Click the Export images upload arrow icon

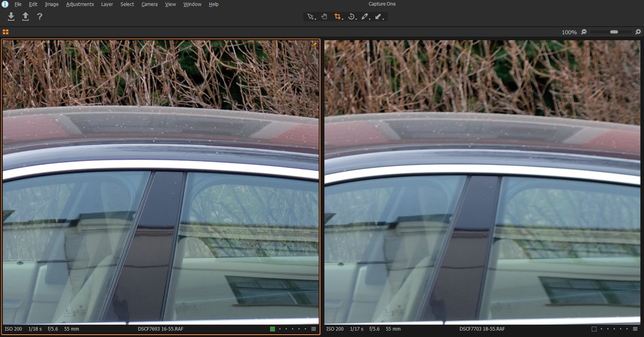click(x=25, y=17)
